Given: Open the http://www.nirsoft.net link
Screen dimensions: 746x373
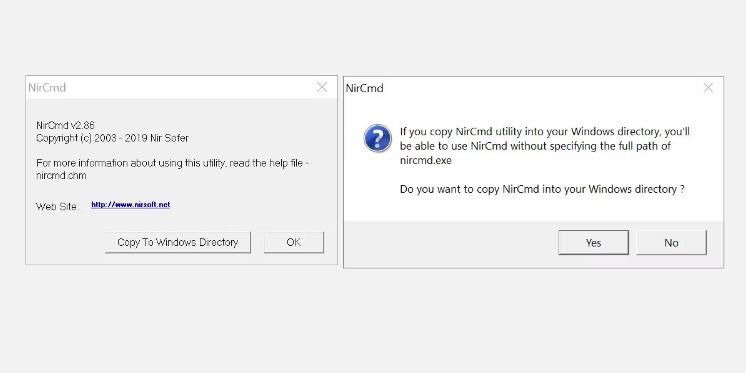Looking at the screenshot, I should click(x=130, y=205).
